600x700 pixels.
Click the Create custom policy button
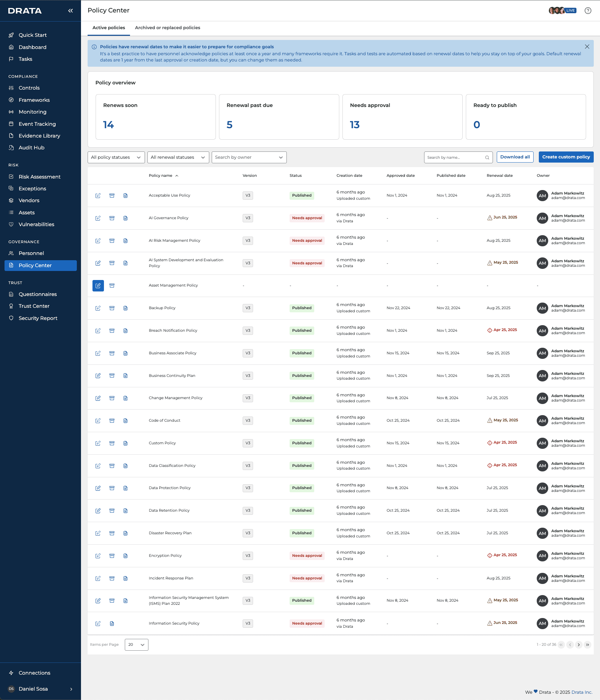click(566, 157)
